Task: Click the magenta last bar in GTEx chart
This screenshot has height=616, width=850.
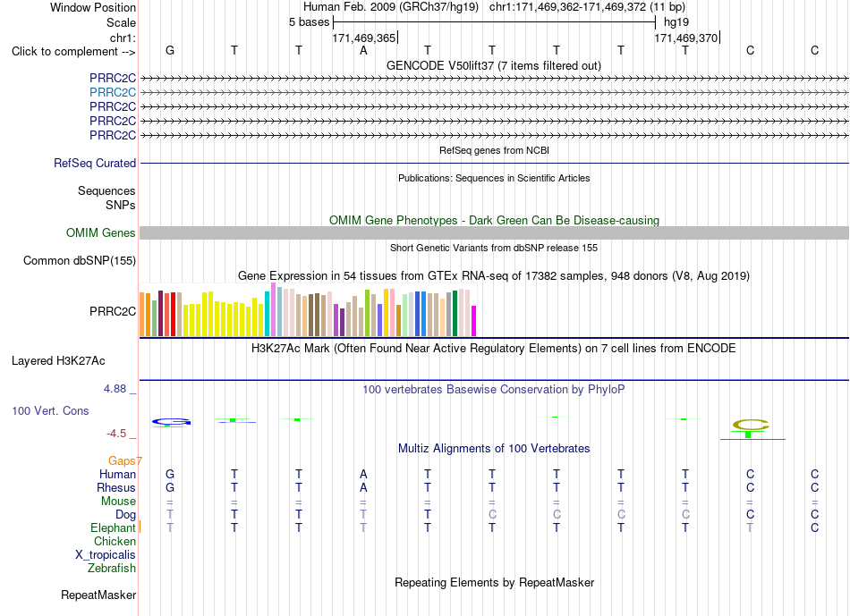Action: click(x=474, y=321)
